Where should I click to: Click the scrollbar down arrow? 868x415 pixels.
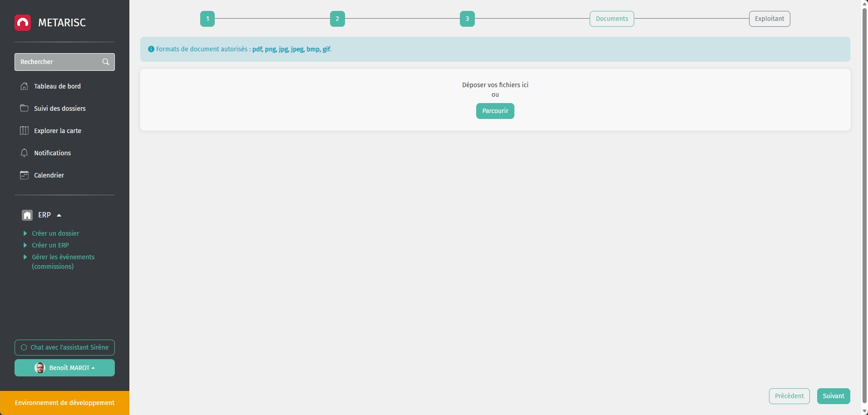point(865,411)
